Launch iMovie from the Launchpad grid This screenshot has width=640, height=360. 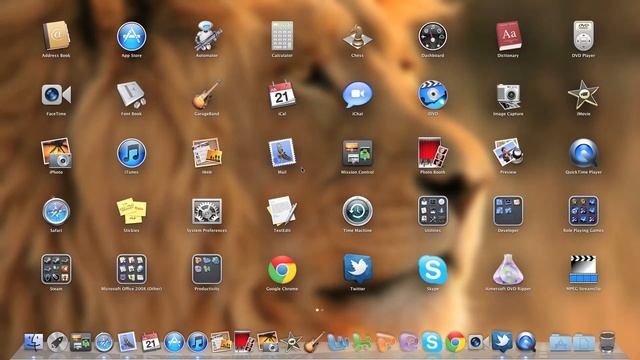point(583,95)
